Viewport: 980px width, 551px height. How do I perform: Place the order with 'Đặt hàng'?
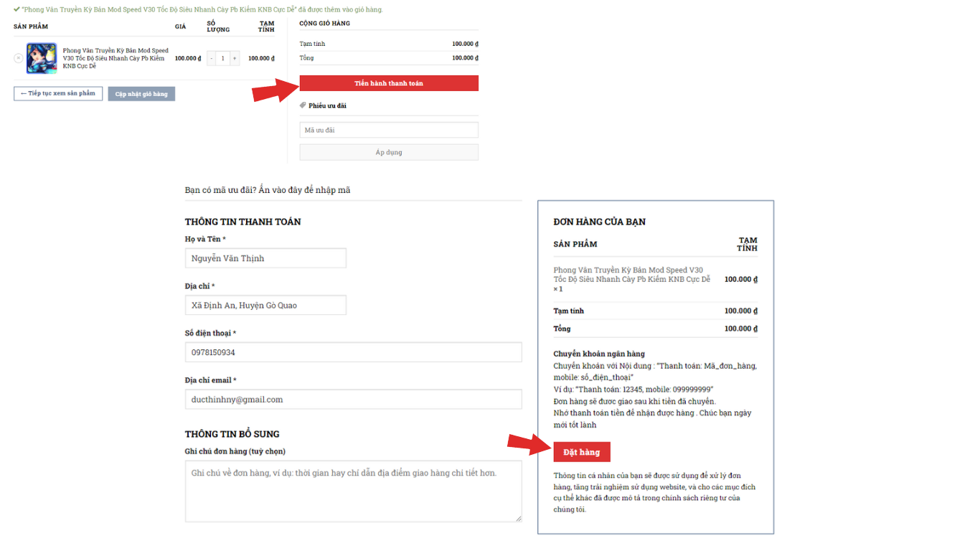pyautogui.click(x=581, y=452)
